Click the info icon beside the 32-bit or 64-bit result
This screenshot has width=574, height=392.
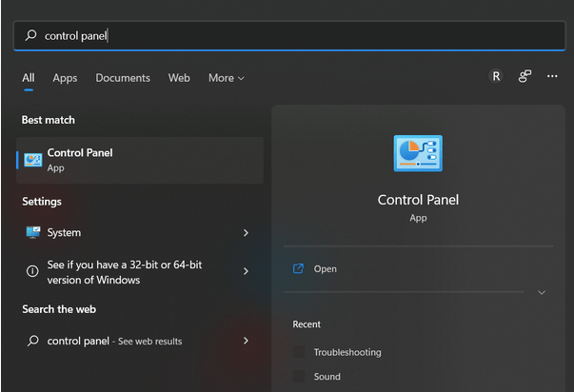[32, 271]
